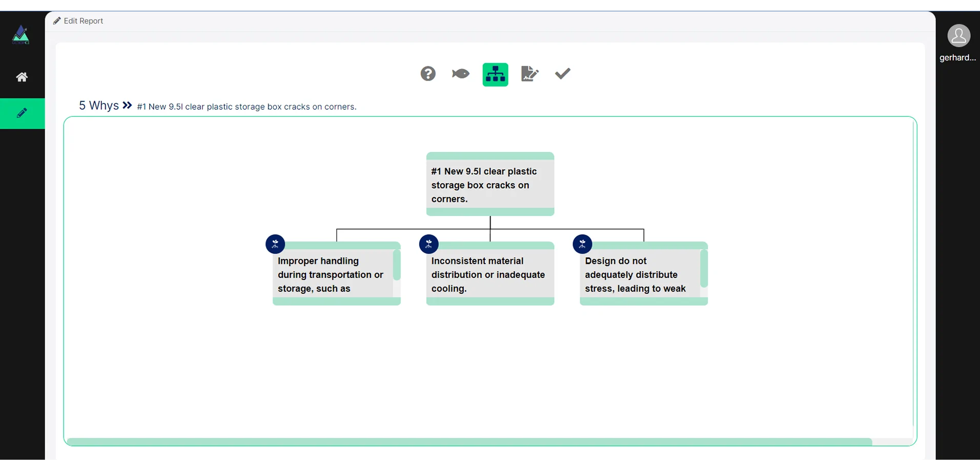Select the pencil edit icon in the sidebar

click(22, 113)
